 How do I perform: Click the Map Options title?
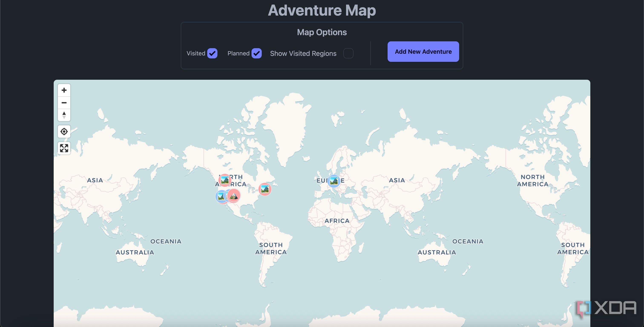322,32
